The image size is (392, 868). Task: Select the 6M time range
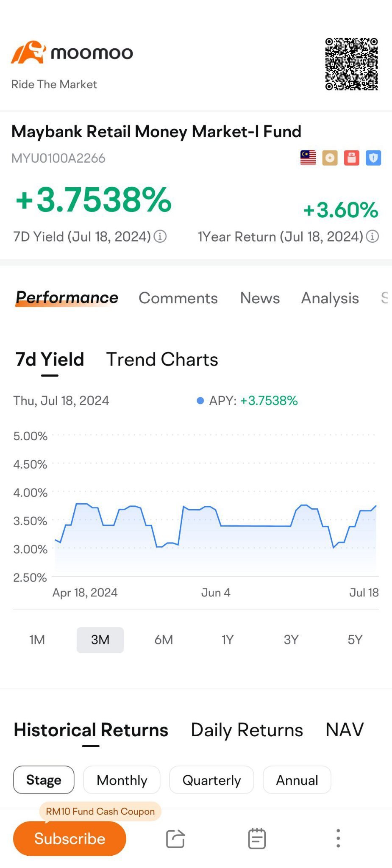[164, 640]
